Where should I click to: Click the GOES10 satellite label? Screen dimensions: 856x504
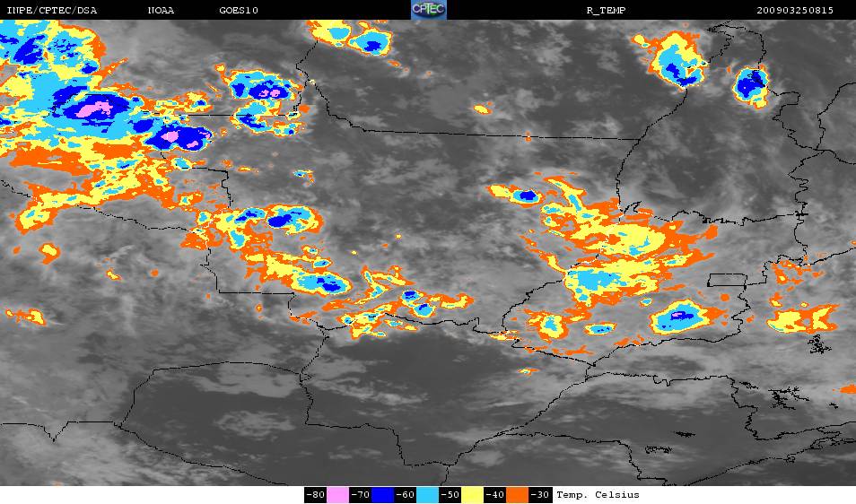tap(239, 11)
